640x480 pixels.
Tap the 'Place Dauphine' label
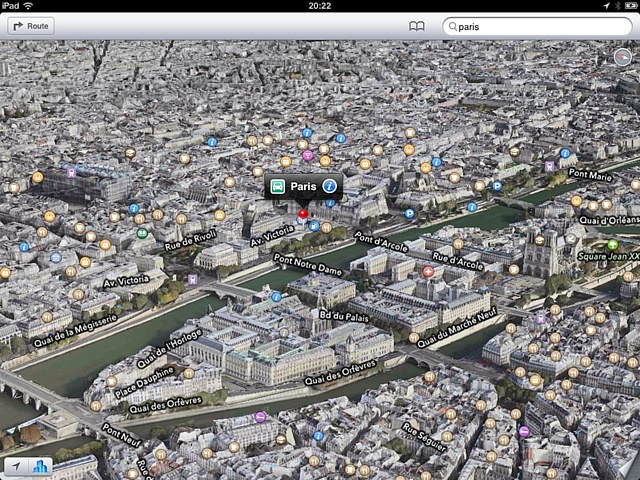[145, 382]
